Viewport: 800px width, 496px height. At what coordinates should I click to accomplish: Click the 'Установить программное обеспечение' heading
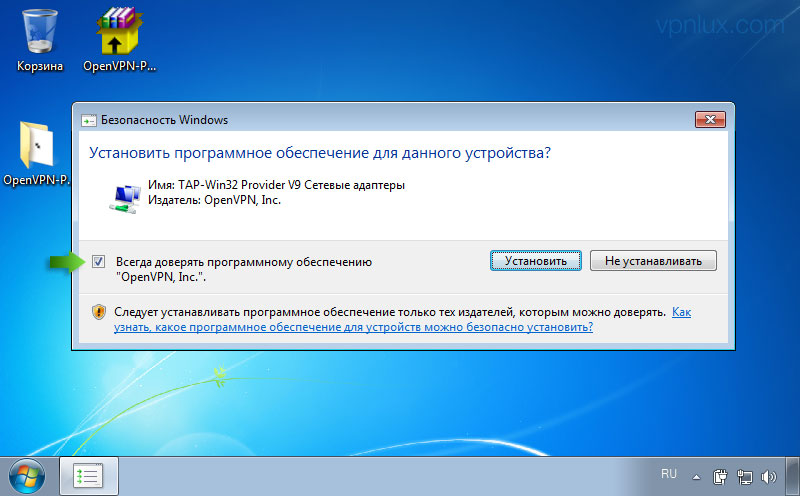(320, 153)
